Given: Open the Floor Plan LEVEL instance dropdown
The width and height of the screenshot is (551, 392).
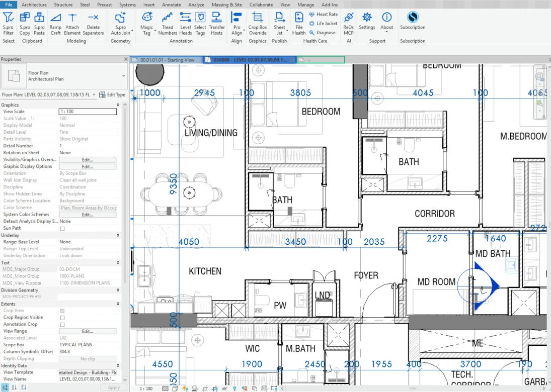Looking at the screenshot, I should click(94, 95).
